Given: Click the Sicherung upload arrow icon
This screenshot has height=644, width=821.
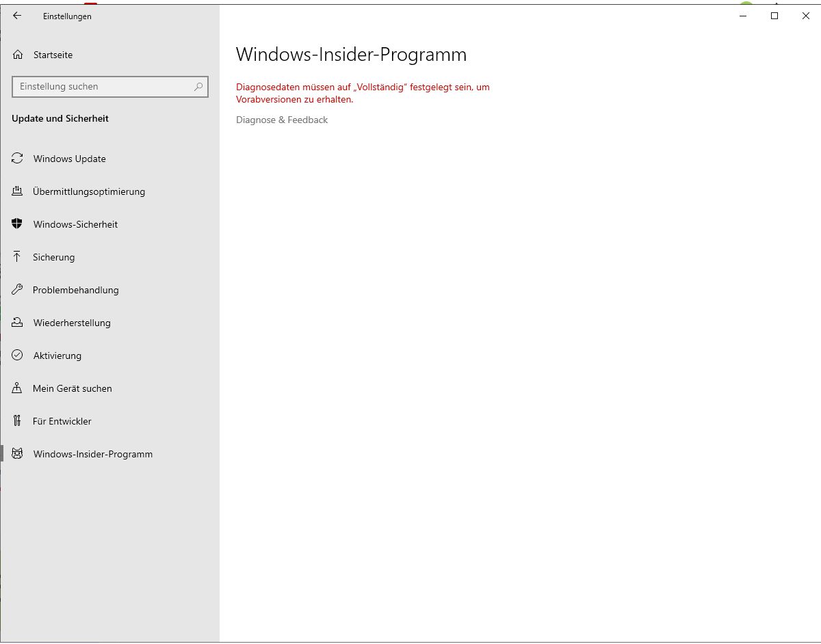Looking at the screenshot, I should 18,257.
